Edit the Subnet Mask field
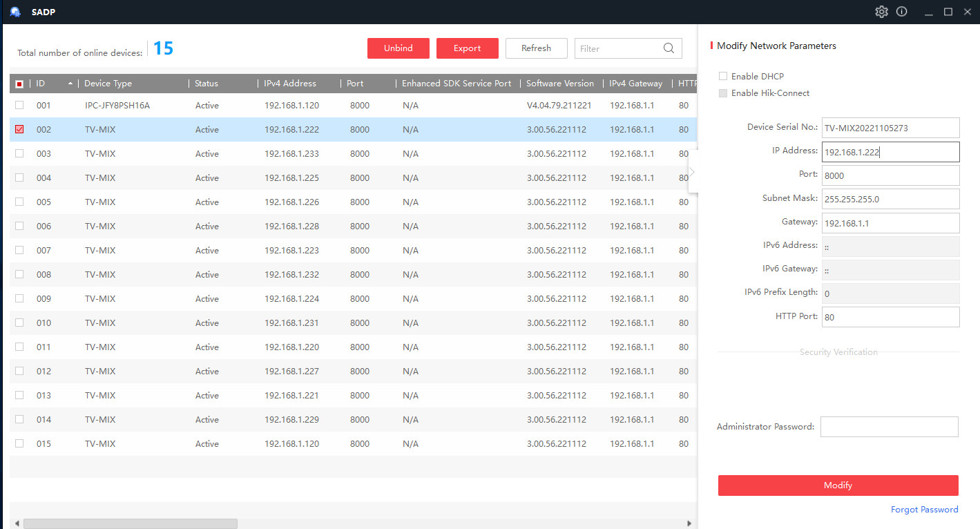Viewport: 980px width, 529px height. (x=890, y=199)
